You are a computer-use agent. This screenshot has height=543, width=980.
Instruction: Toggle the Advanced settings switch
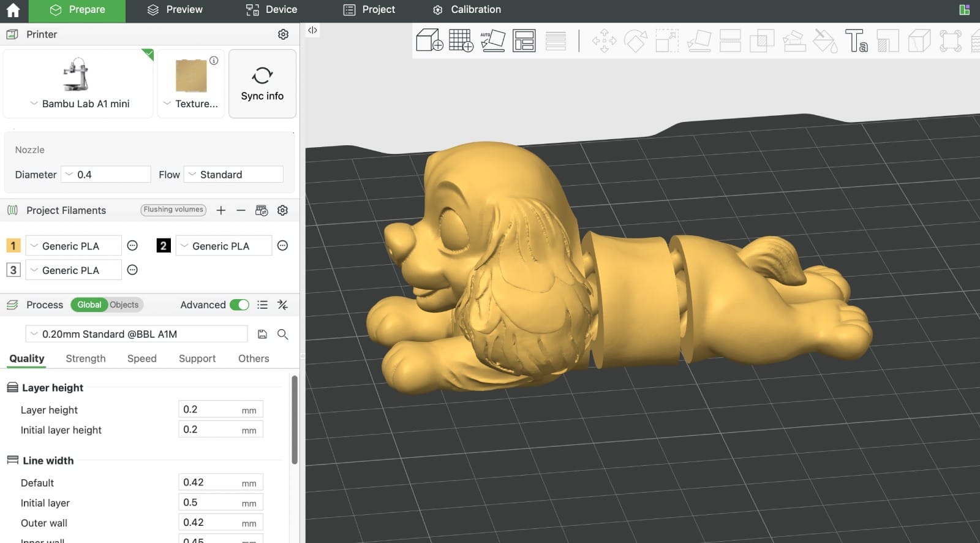tap(239, 305)
